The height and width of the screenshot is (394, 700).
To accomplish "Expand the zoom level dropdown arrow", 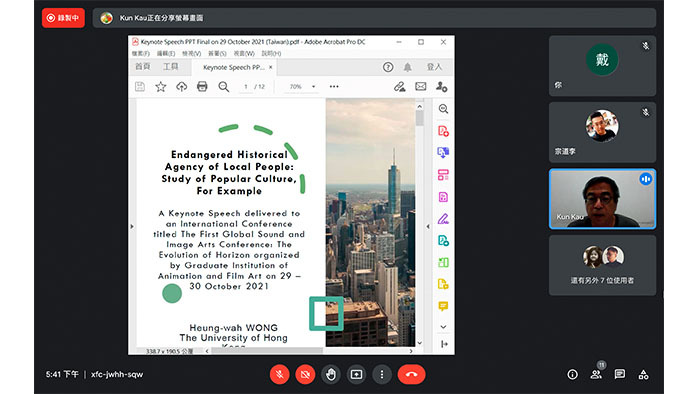I will (313, 87).
